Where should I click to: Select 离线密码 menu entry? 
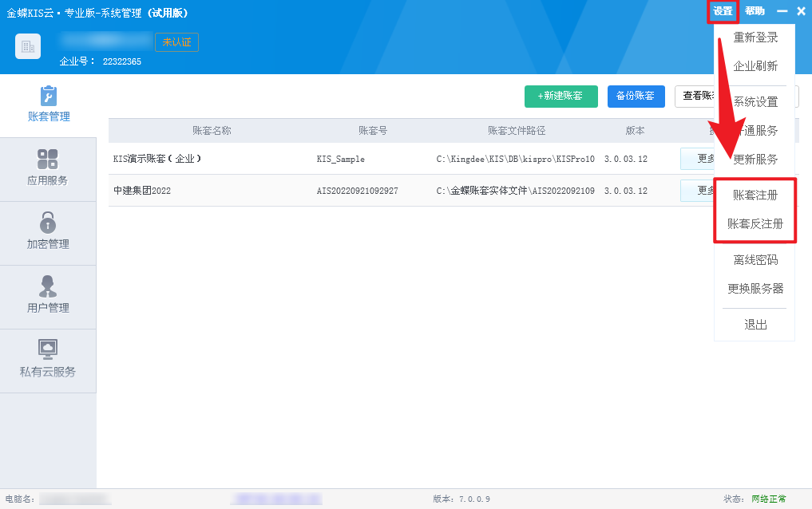[x=755, y=259]
